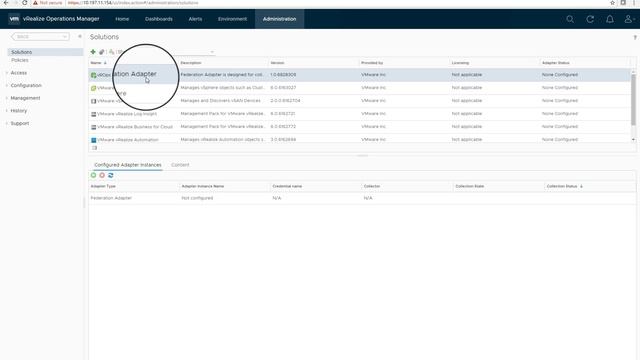Viewport: 640px width, 360px height.
Task: Open the Back navigation dropdown
Action: 40,37
